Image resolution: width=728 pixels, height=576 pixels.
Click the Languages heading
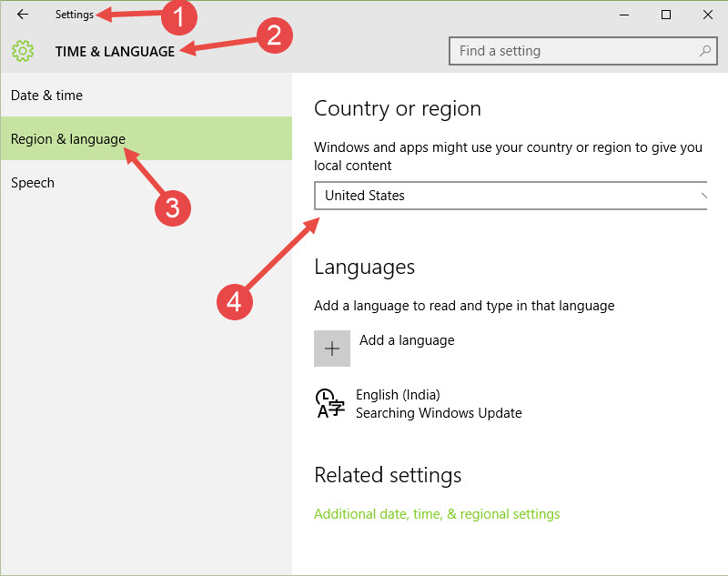(365, 268)
